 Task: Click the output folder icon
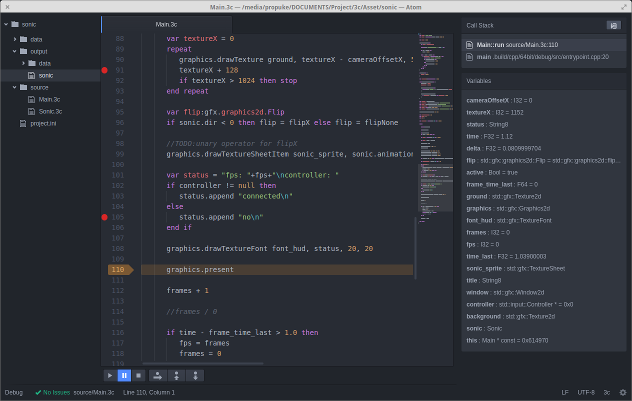tap(24, 52)
